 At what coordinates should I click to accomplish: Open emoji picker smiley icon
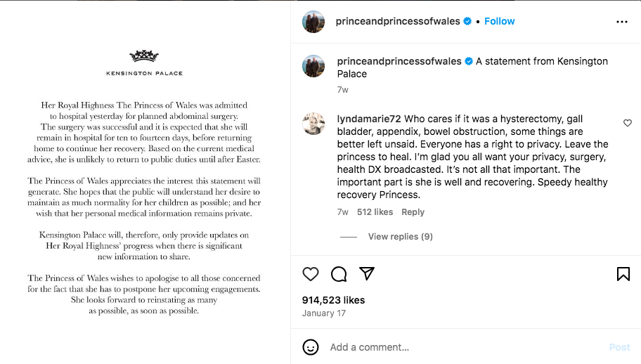(x=311, y=347)
